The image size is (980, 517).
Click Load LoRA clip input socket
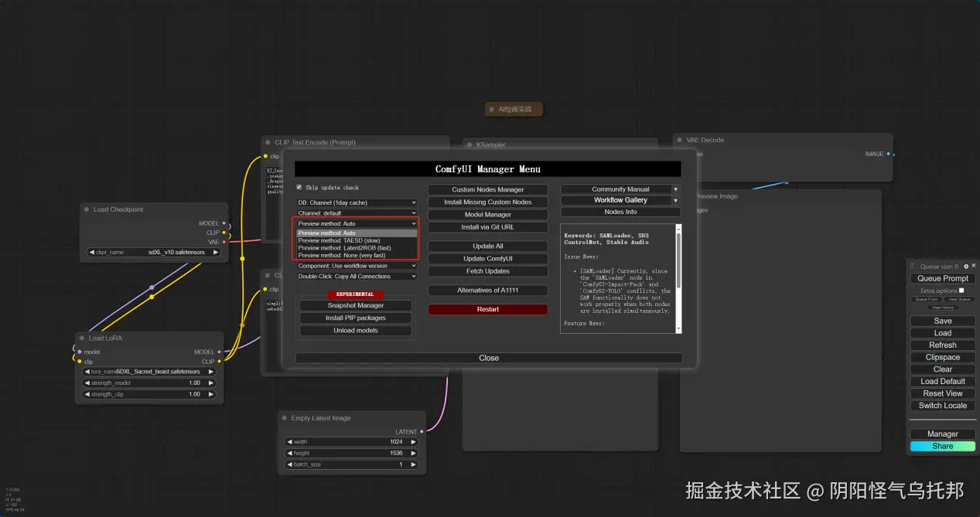click(79, 361)
